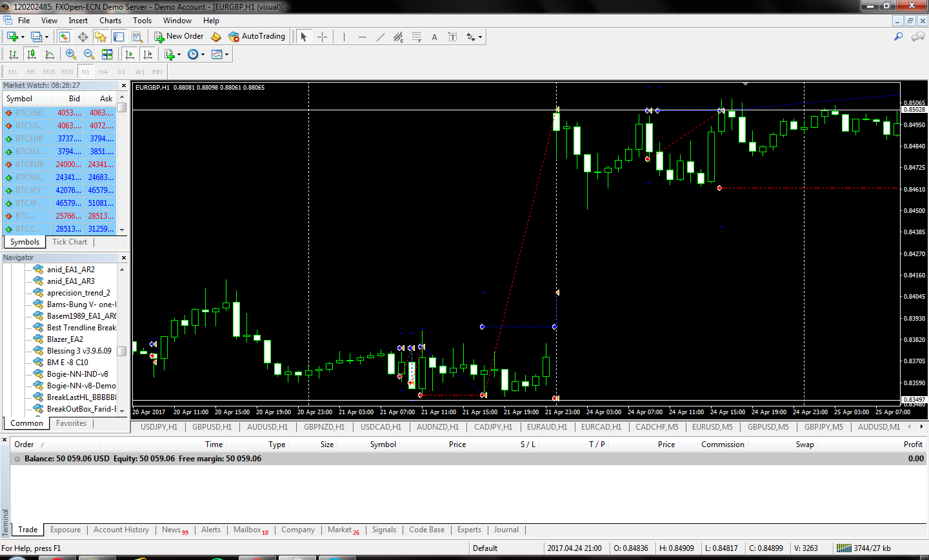Open the Insert menu
The image size is (929, 560).
(x=78, y=21)
